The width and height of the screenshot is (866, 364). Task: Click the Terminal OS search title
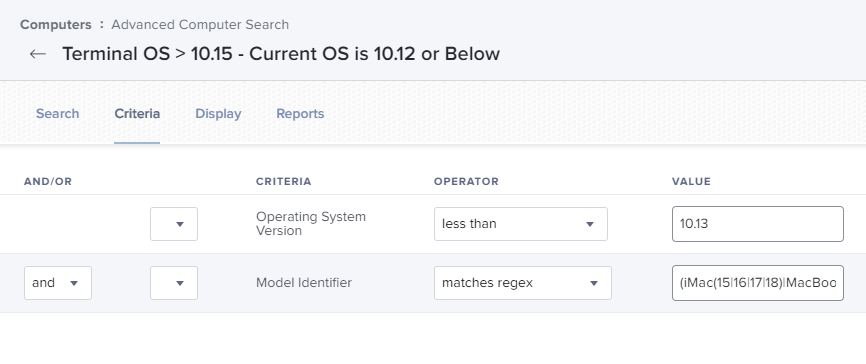point(281,54)
